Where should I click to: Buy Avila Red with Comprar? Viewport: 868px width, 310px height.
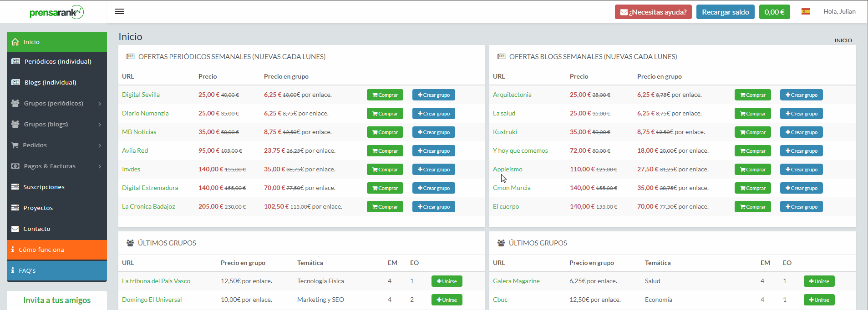click(x=385, y=151)
